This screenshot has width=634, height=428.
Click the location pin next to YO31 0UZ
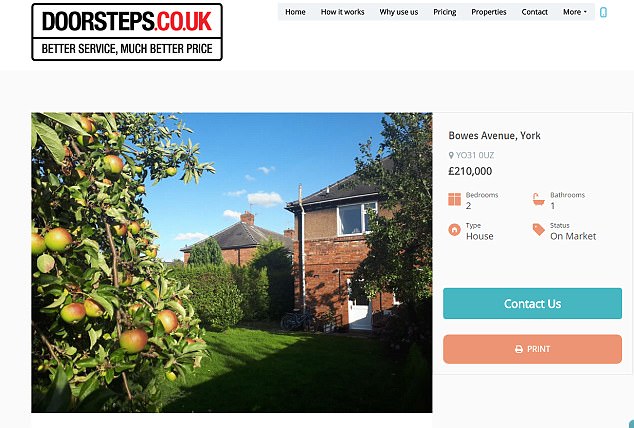tap(451, 155)
